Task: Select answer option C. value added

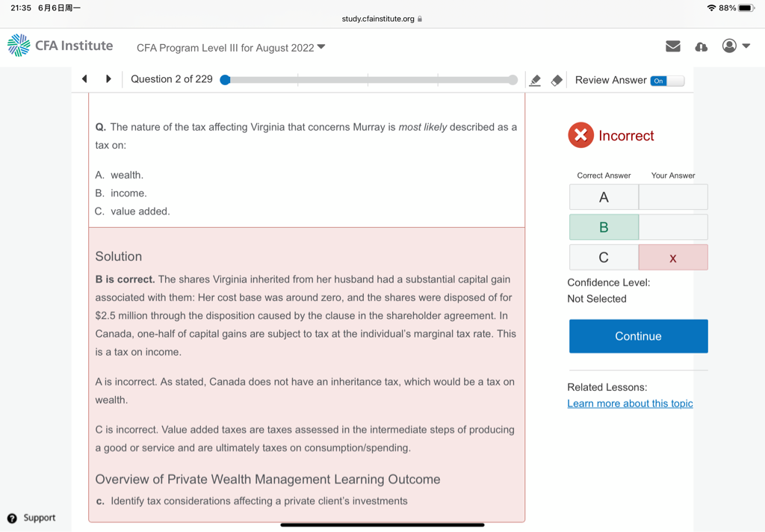Action: click(x=140, y=211)
